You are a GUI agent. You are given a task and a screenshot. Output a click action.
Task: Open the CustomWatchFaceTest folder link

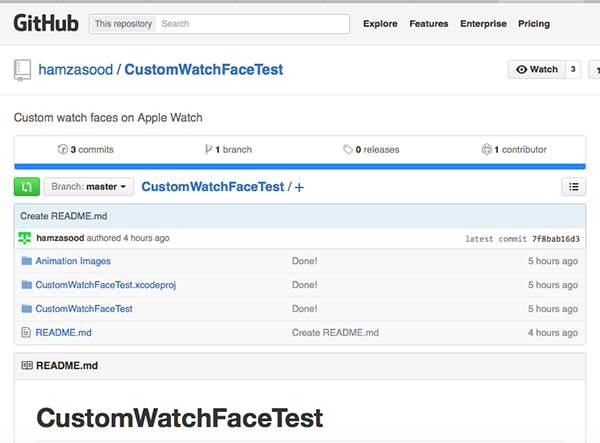coord(84,308)
